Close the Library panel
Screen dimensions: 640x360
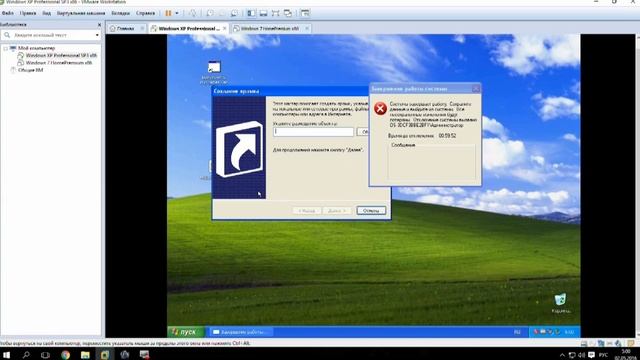[99, 25]
